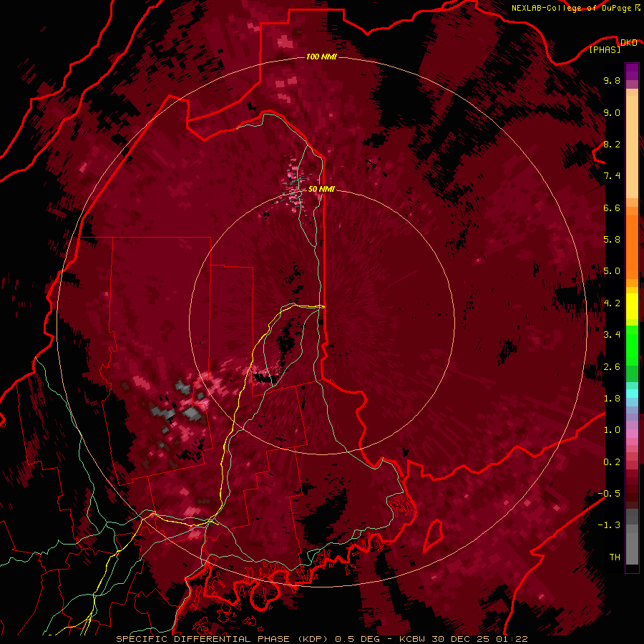Image resolution: width=644 pixels, height=644 pixels.
Task: Click the 1.0 scale label
Action: click(612, 430)
